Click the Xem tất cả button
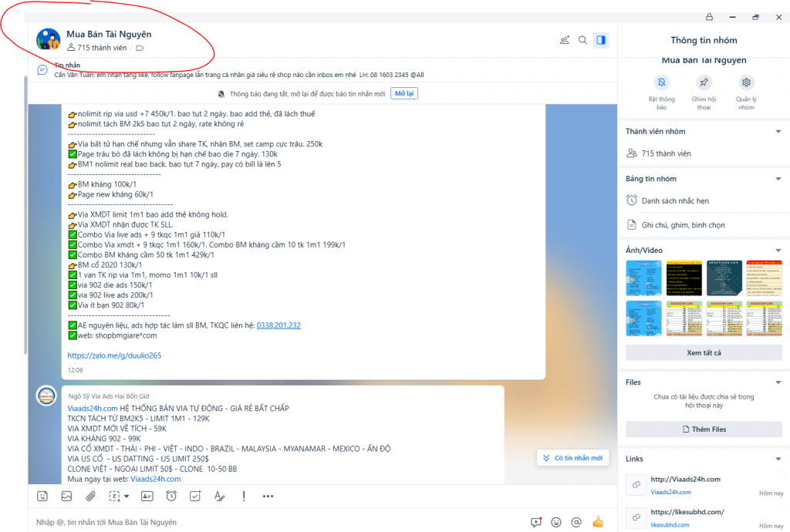The image size is (790, 532). [x=703, y=352]
